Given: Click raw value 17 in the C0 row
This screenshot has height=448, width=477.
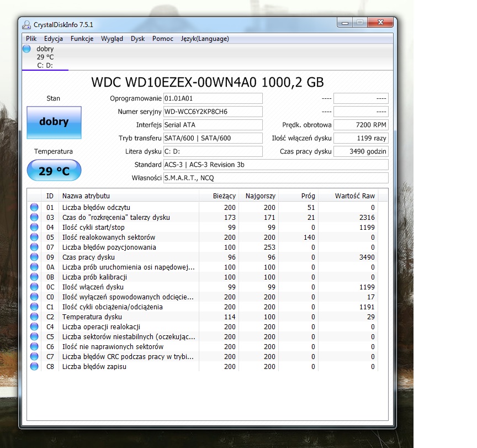Looking at the screenshot, I should [x=371, y=297].
